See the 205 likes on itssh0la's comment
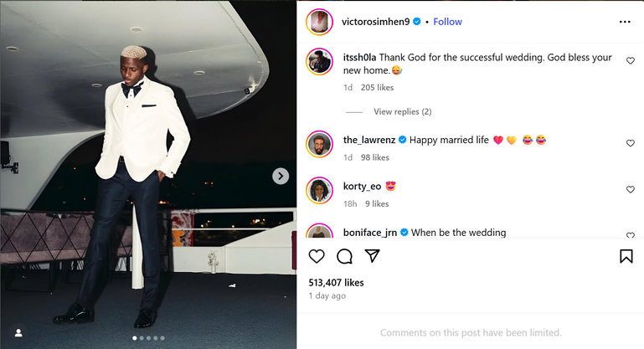Screen dimensions: 644x349 pyautogui.click(x=377, y=87)
